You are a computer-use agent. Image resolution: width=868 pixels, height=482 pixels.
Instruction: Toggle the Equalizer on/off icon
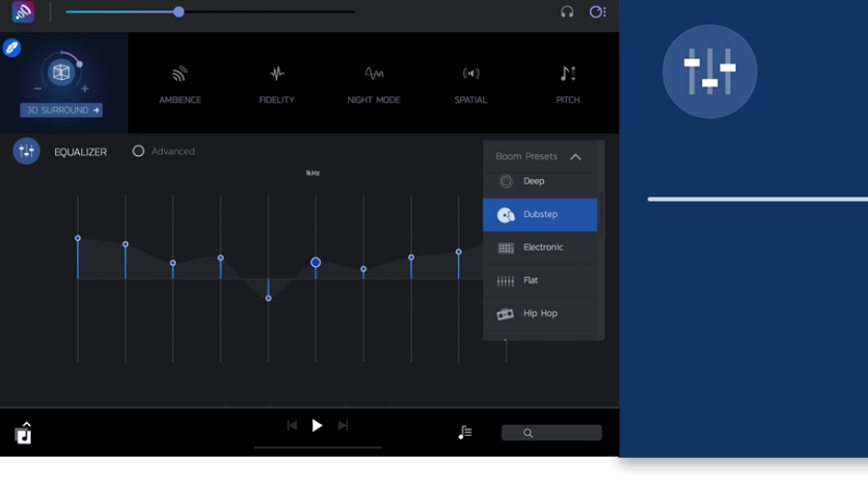click(x=27, y=151)
